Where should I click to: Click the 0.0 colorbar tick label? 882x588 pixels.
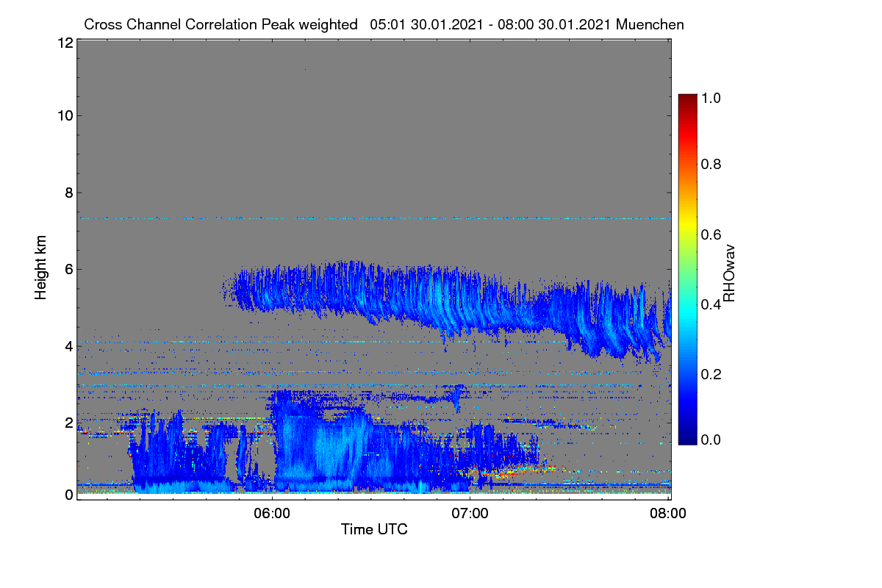tap(709, 440)
